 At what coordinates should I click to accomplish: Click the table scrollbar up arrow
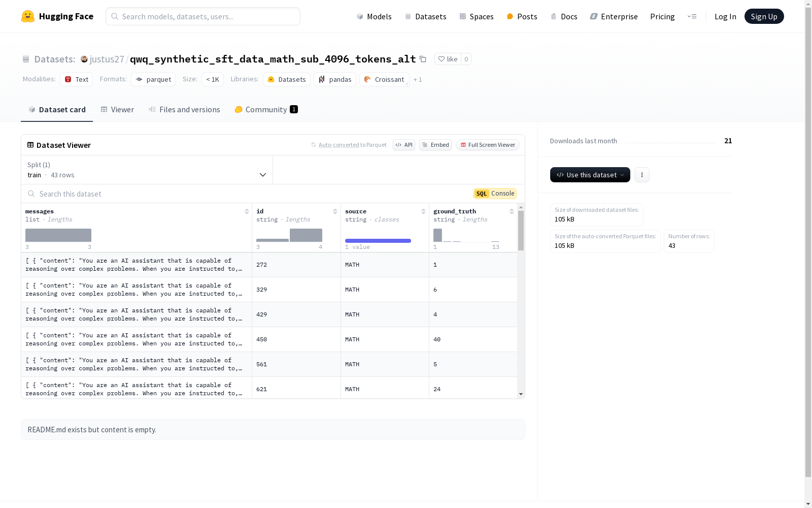click(521, 207)
